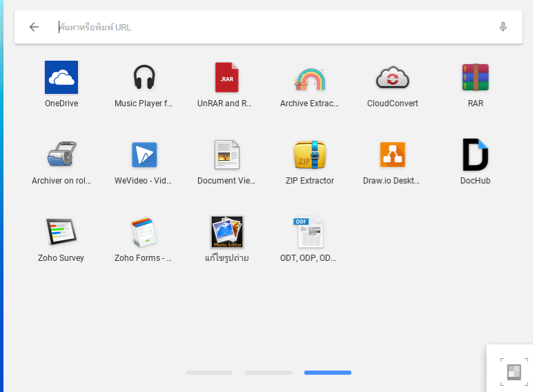Click the overview thumbnail button at corner

[514, 372]
